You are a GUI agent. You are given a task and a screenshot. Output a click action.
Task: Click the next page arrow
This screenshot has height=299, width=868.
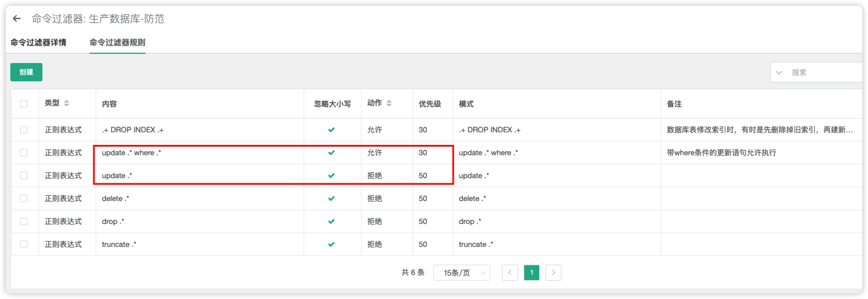pos(553,273)
